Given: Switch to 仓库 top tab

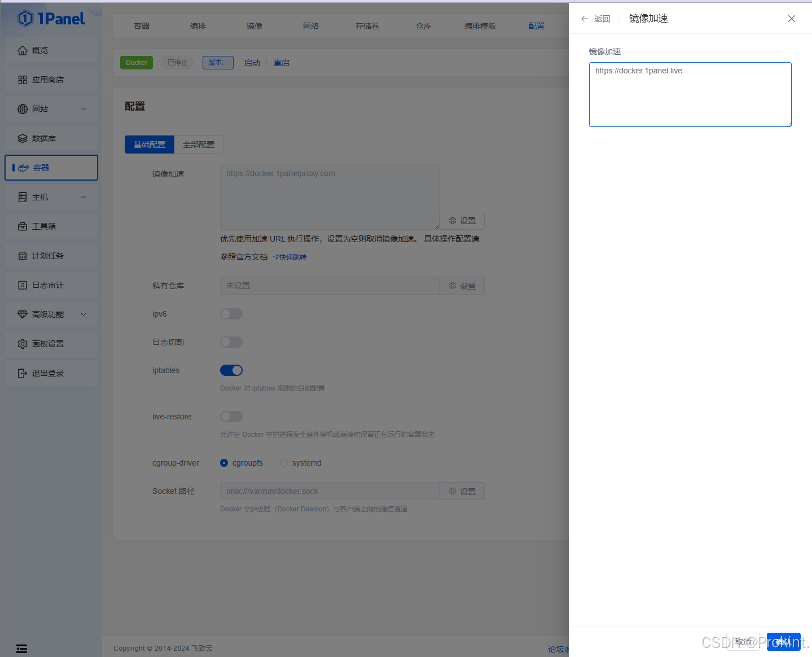Looking at the screenshot, I should point(424,26).
